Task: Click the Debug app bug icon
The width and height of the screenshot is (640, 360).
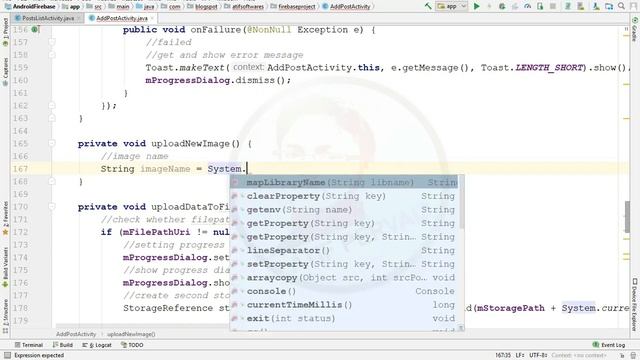Action: (x=502, y=6)
